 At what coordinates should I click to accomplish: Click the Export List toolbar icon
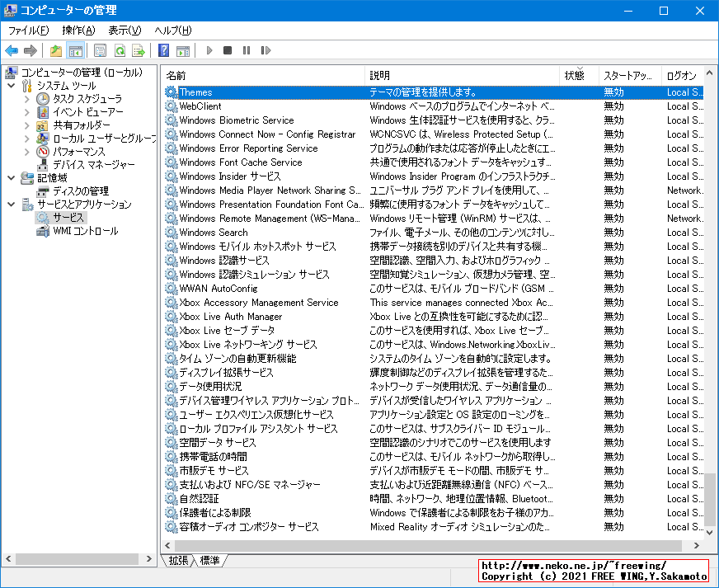139,50
